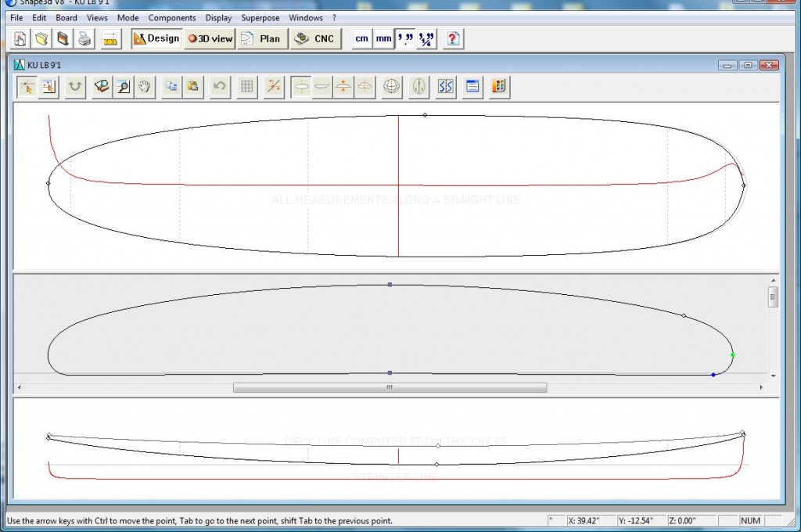This screenshot has width=801, height=532.
Task: Switch measurements to millimeters
Action: coord(383,38)
